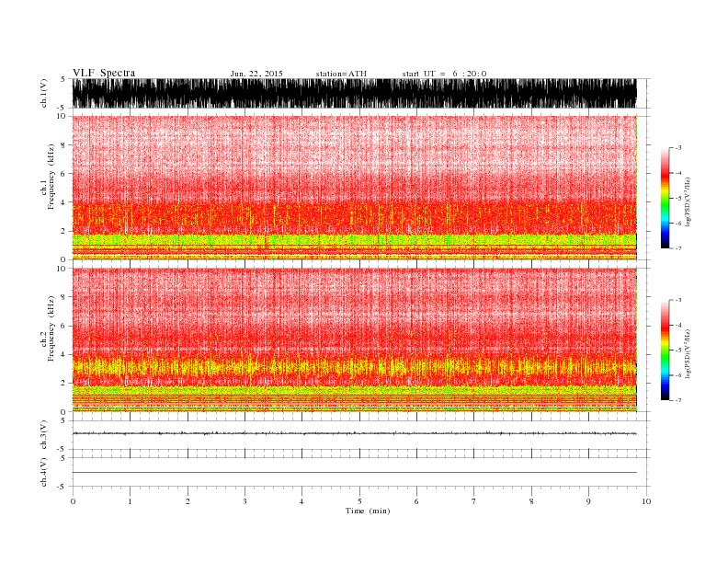Click the "station=ATH" header label

(341, 74)
